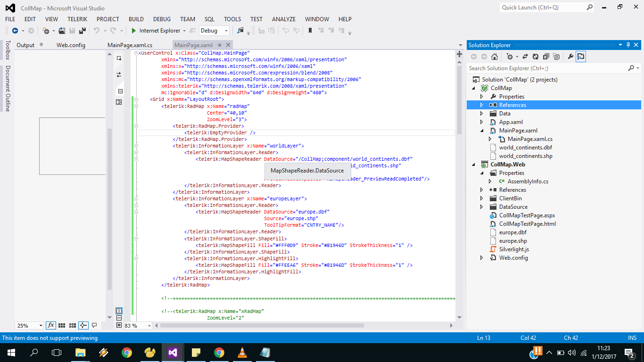Pin the Solution Explorer panel

pos(628,45)
